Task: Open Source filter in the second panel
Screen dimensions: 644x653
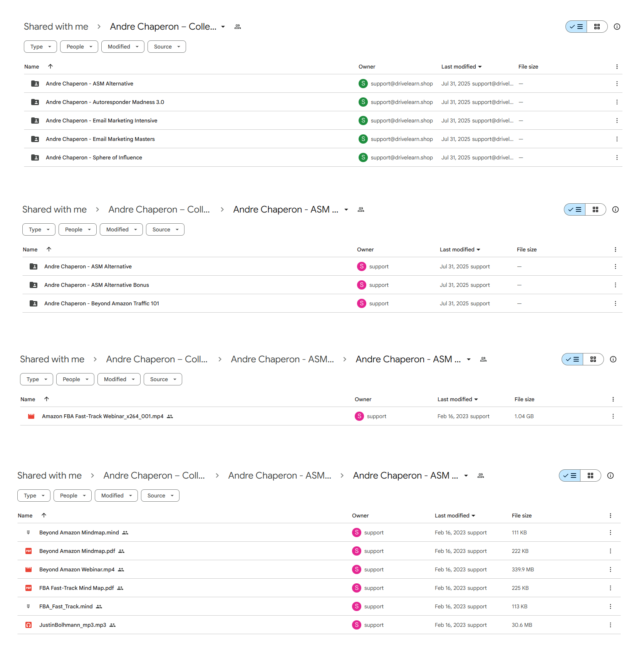Action: coord(165,229)
